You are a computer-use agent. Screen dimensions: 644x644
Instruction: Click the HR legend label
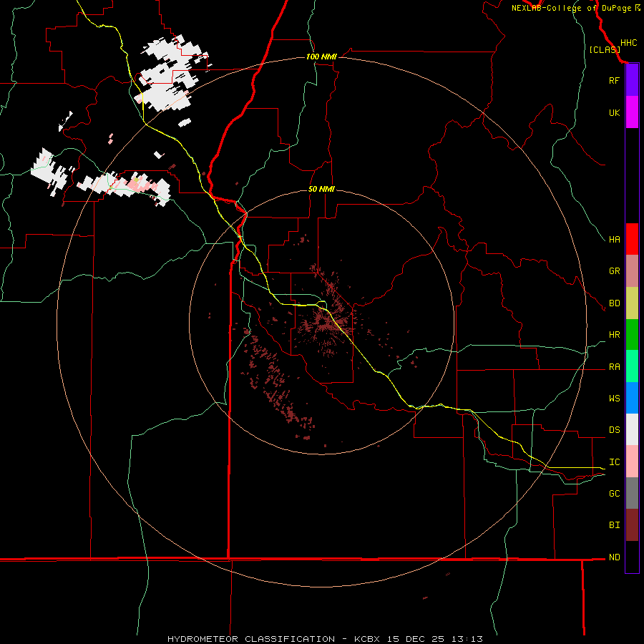pyautogui.click(x=614, y=335)
